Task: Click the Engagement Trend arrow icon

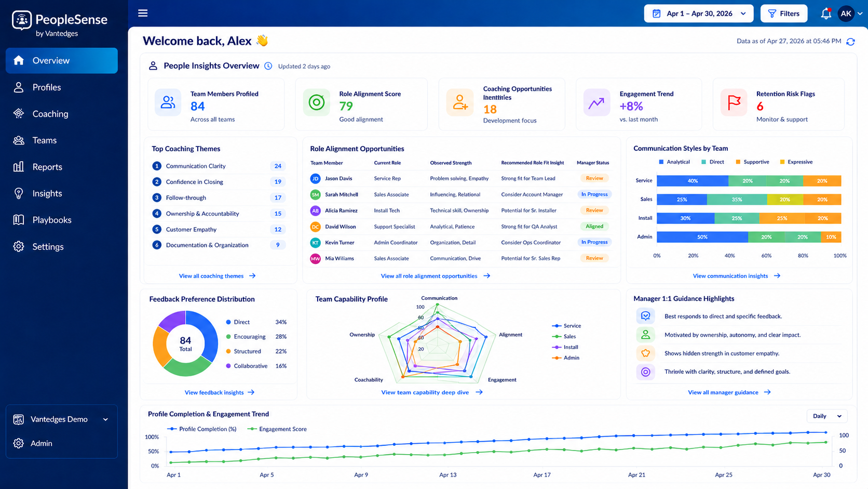Action: click(596, 102)
